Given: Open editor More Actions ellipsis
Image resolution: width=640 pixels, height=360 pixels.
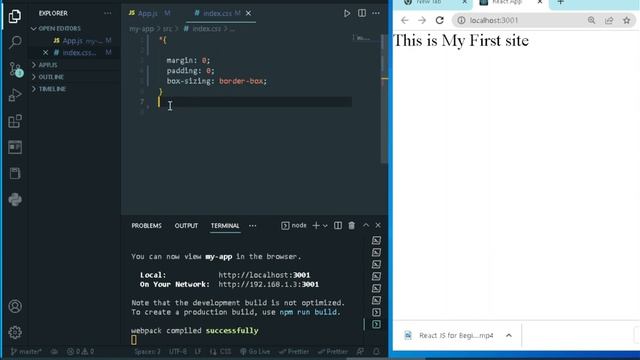Looking at the screenshot, I should pyautogui.click(x=376, y=13).
